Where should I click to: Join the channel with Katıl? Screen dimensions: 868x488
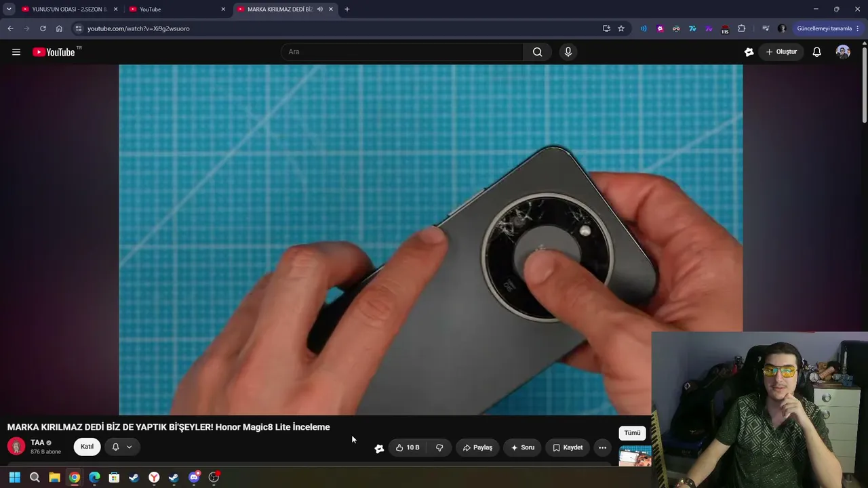tap(87, 447)
